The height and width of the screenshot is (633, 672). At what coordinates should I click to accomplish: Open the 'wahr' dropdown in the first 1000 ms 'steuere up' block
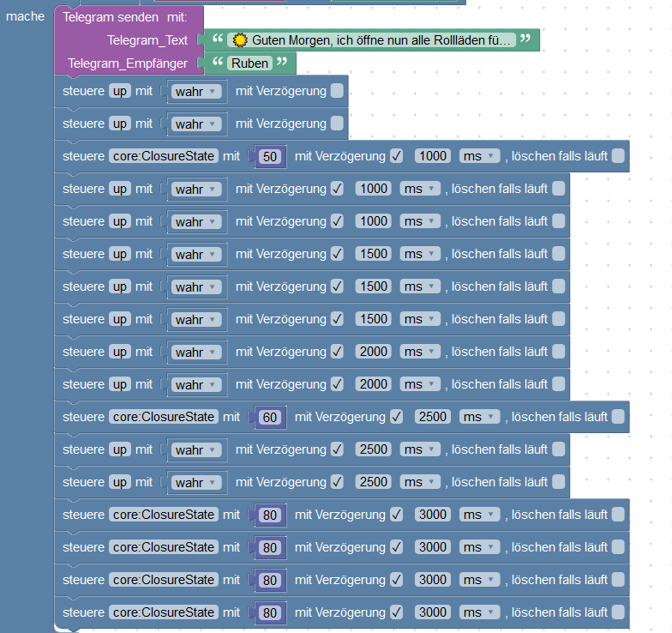pos(196,189)
